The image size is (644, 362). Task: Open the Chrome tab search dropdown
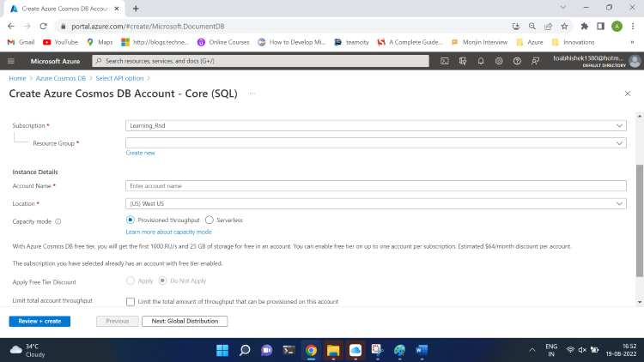tap(563, 8)
